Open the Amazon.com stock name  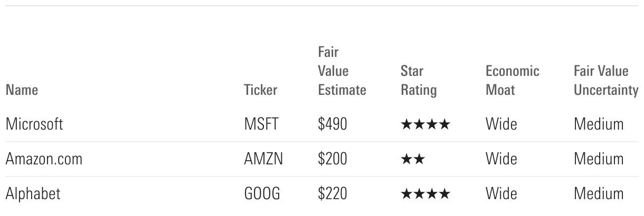(x=44, y=159)
